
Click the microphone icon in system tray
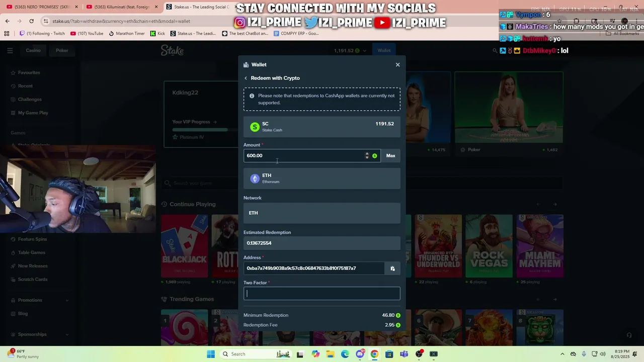coord(584,354)
